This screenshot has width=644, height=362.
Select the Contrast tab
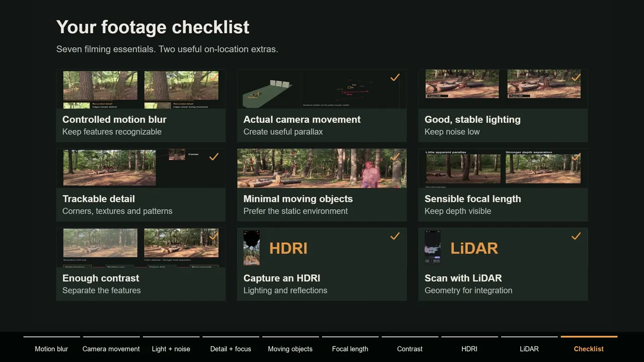pos(410,348)
